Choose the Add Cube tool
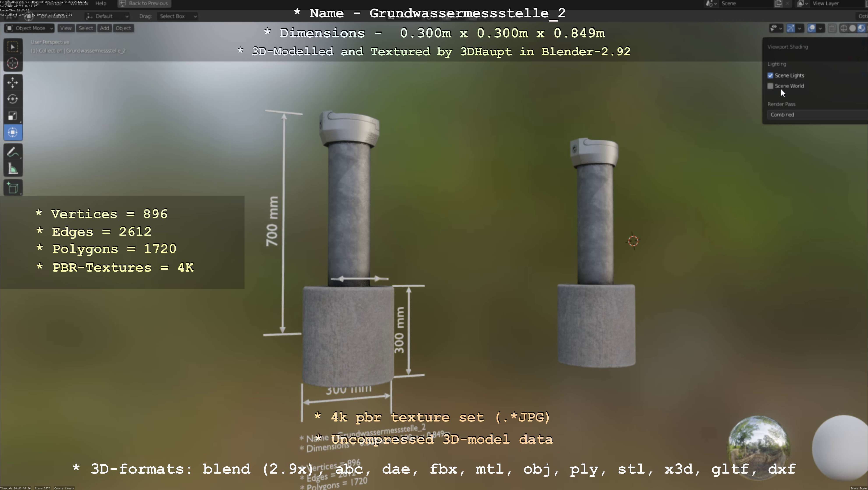Viewport: 868px width, 490px height. coord(13,188)
